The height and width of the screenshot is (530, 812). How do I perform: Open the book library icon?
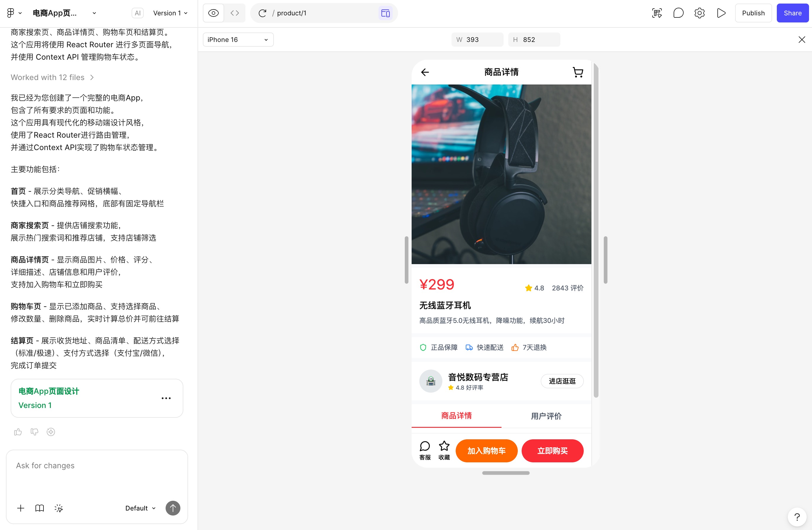click(40, 508)
